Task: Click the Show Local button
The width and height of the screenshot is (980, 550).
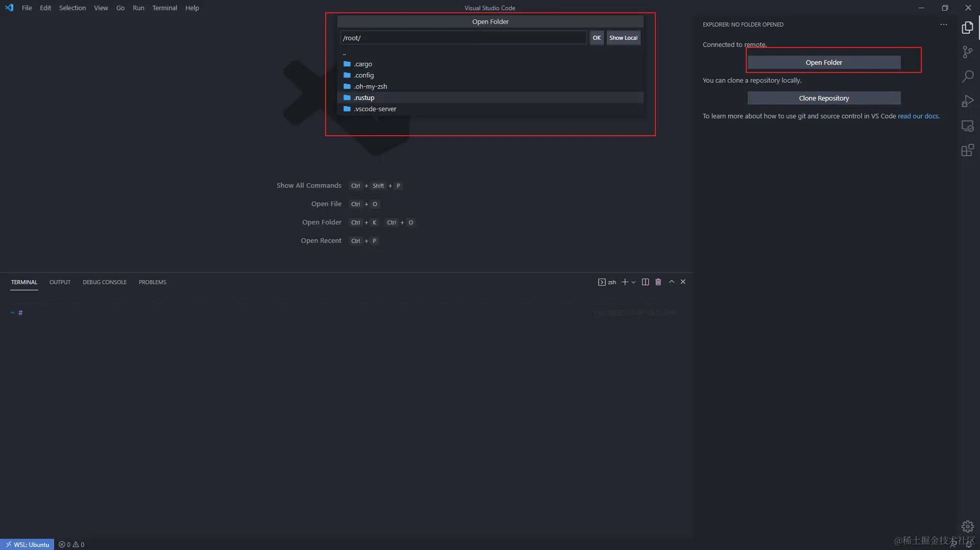Action: (623, 38)
